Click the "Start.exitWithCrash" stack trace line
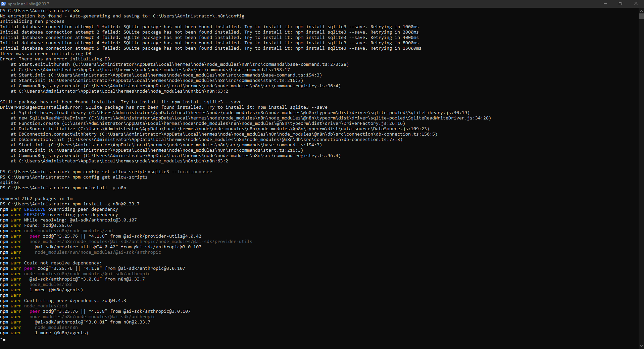The image size is (644, 349). pos(180,64)
